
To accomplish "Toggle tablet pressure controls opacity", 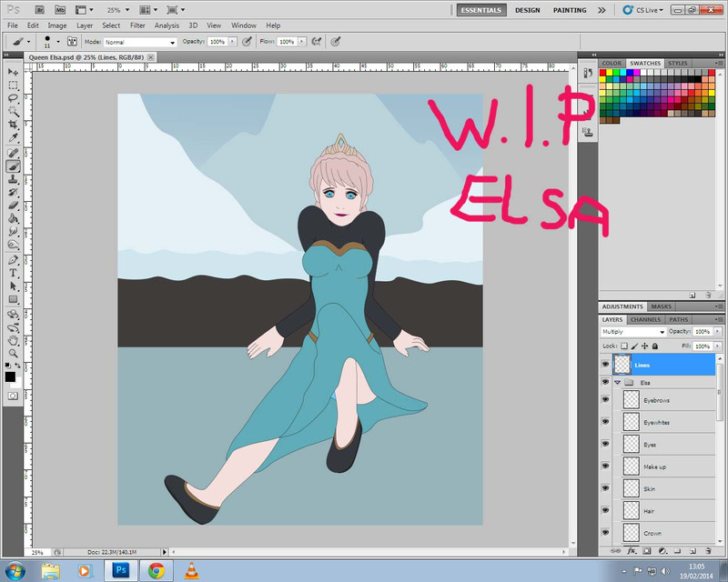I will tap(247, 42).
